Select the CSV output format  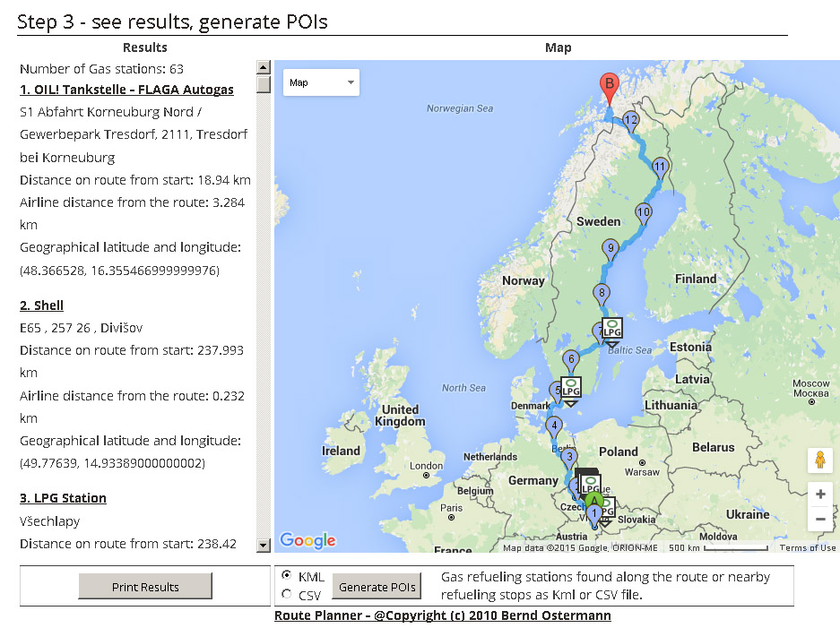[x=287, y=594]
